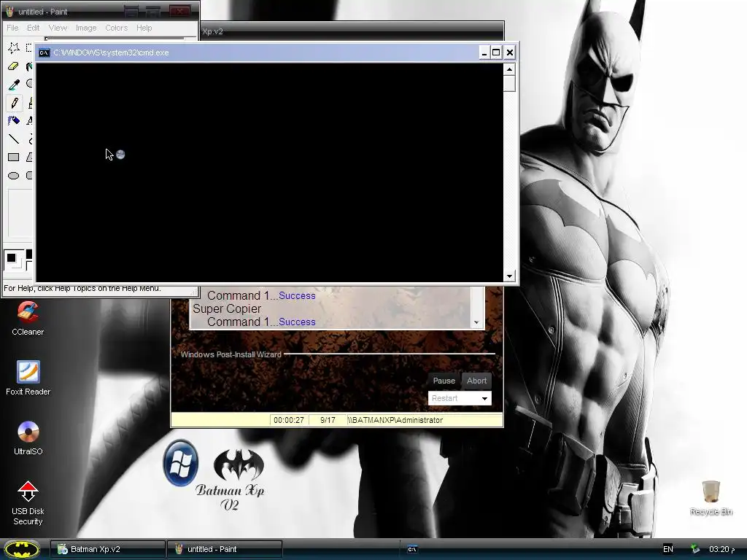Click the cmd icon in the taskbar
Image resolution: width=747 pixels, height=560 pixels.
tap(412, 549)
